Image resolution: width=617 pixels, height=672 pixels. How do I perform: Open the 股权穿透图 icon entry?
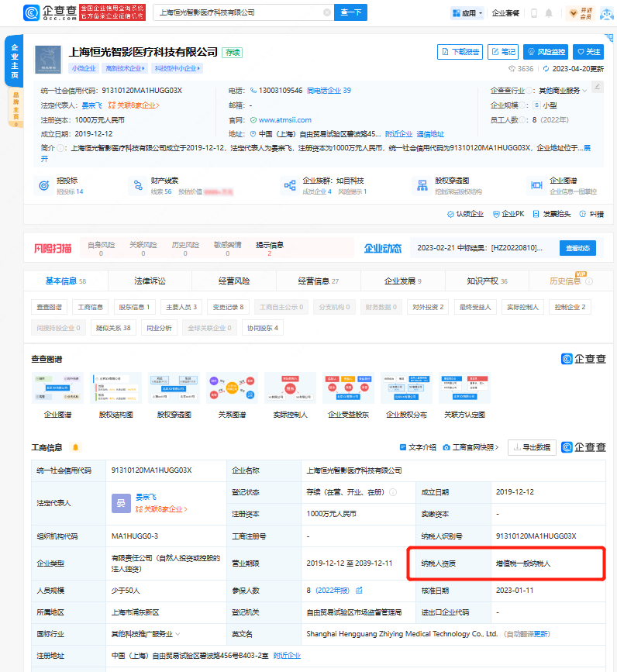tap(422, 185)
